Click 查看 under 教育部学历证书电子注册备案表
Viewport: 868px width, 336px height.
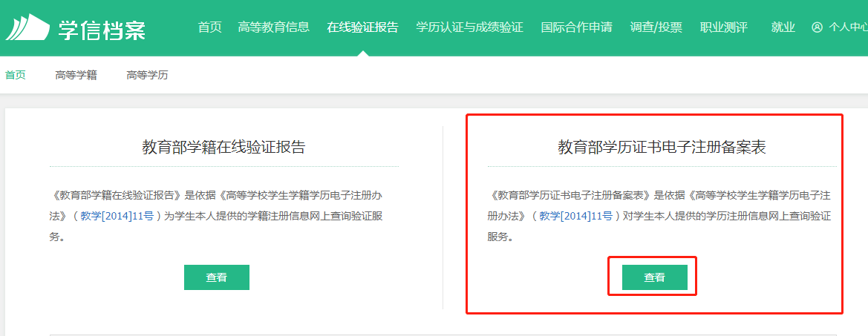(x=654, y=277)
